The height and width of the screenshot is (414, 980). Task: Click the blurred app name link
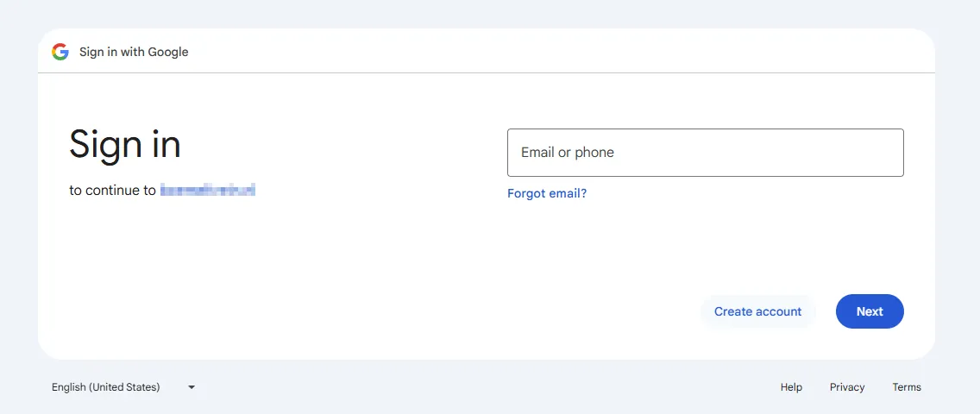coord(208,190)
